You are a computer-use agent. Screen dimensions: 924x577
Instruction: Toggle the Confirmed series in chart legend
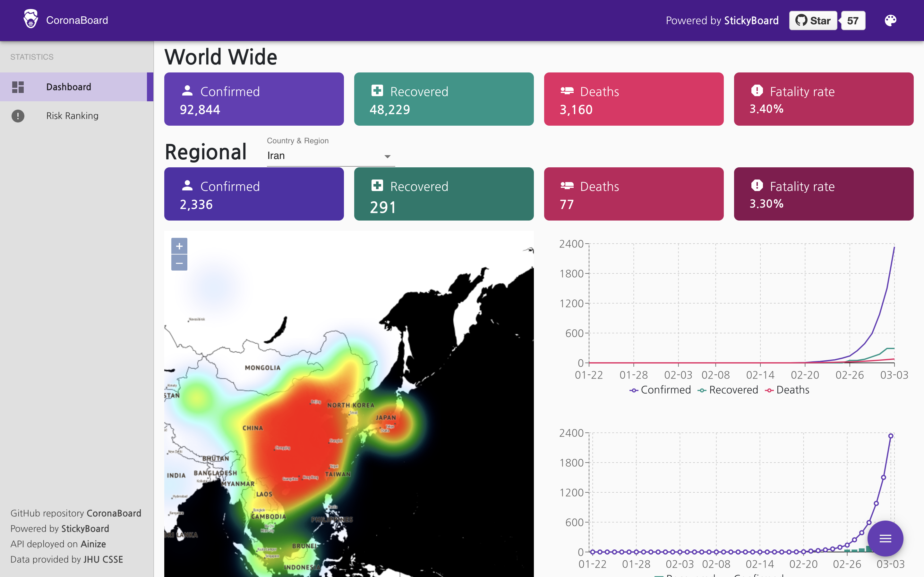pyautogui.click(x=661, y=390)
